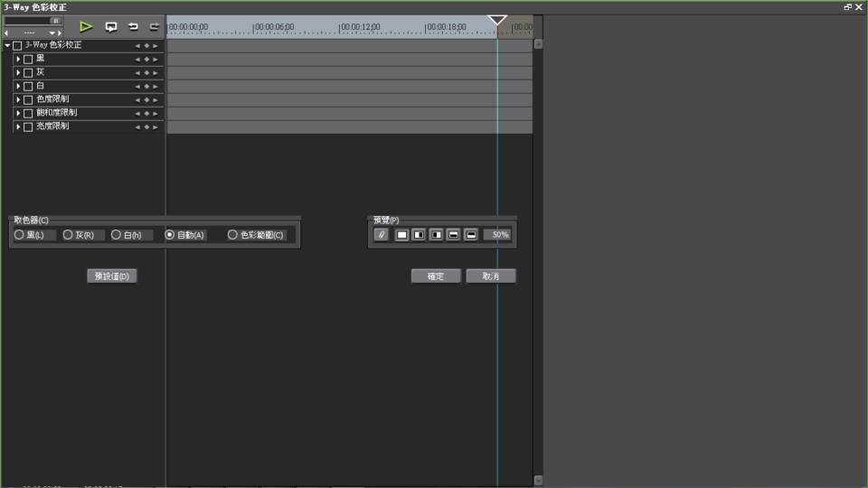Image resolution: width=868 pixels, height=488 pixels.
Task: Enable the 黑 parameter checkbox
Action: [x=28, y=59]
